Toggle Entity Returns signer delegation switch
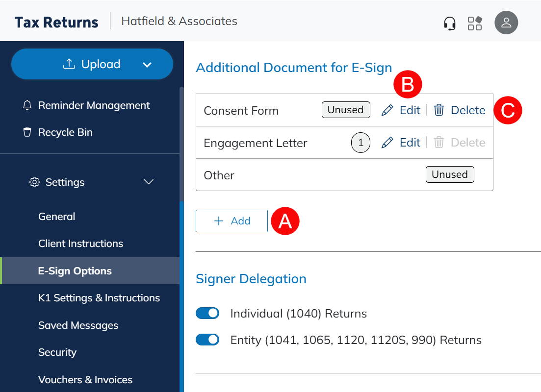This screenshot has height=392, width=541. pyautogui.click(x=207, y=340)
